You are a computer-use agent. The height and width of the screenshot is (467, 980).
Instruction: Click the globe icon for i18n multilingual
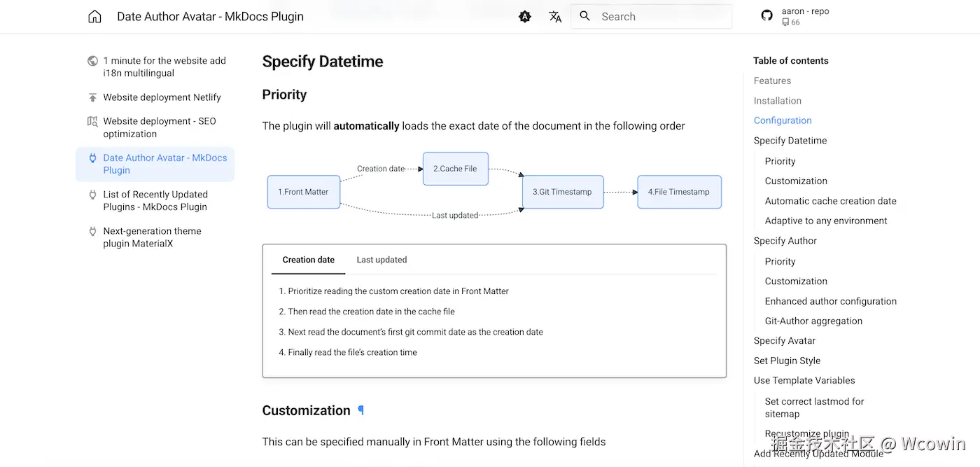pyautogui.click(x=92, y=61)
